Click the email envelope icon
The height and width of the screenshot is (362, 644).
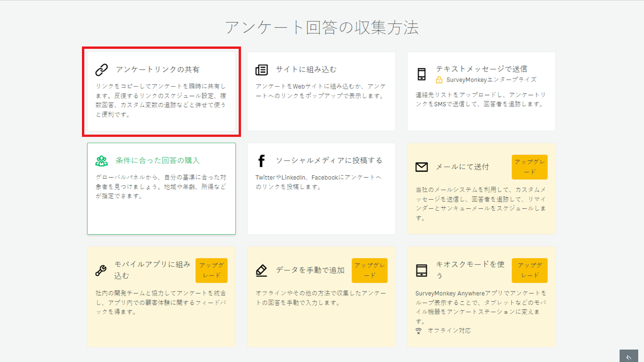point(421,167)
